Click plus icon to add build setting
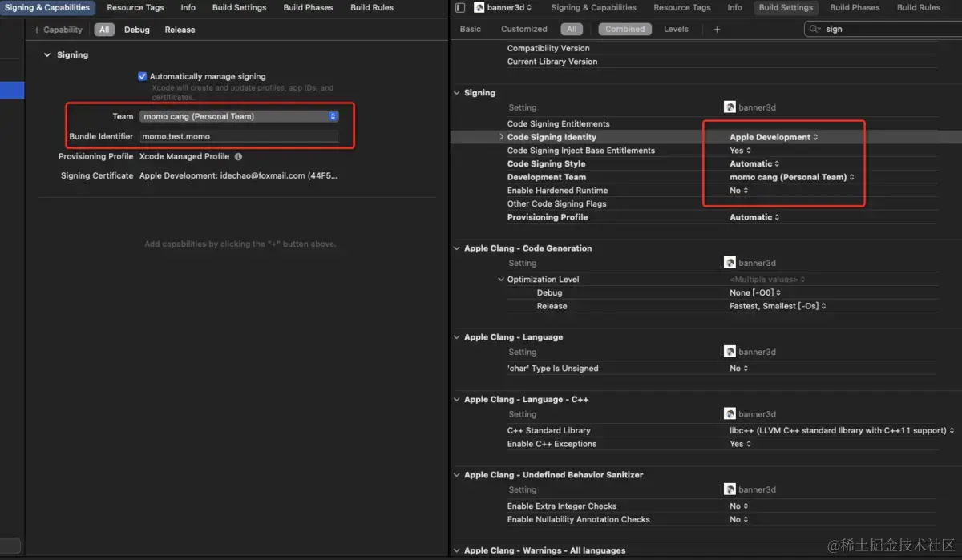Image resolution: width=962 pixels, height=560 pixels. 717,30
